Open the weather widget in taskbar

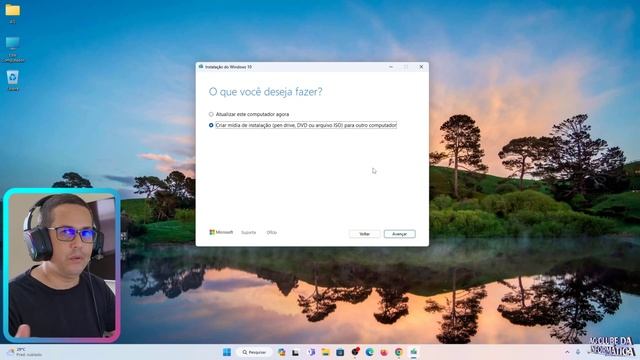[x=25, y=352]
